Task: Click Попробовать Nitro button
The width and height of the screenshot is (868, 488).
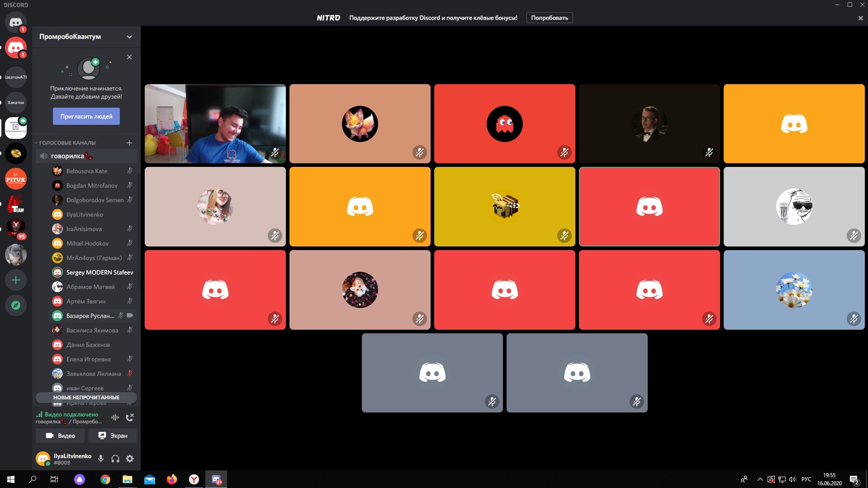Action: tap(550, 18)
